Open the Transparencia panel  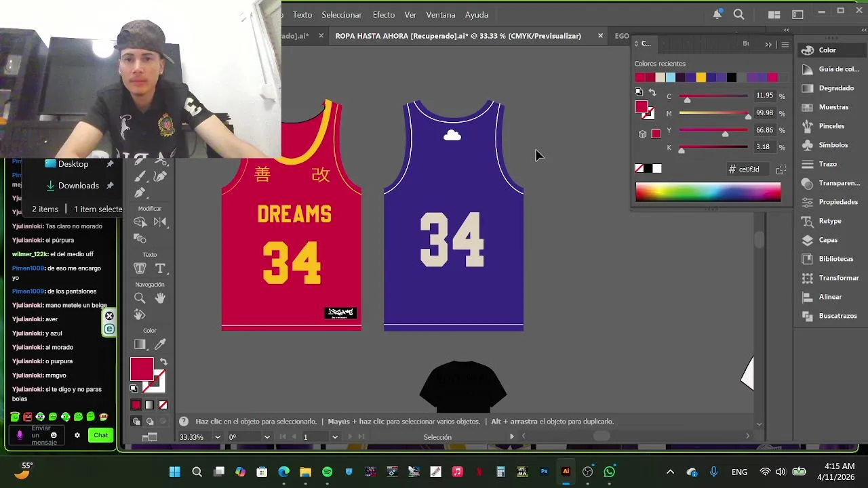pos(830,183)
